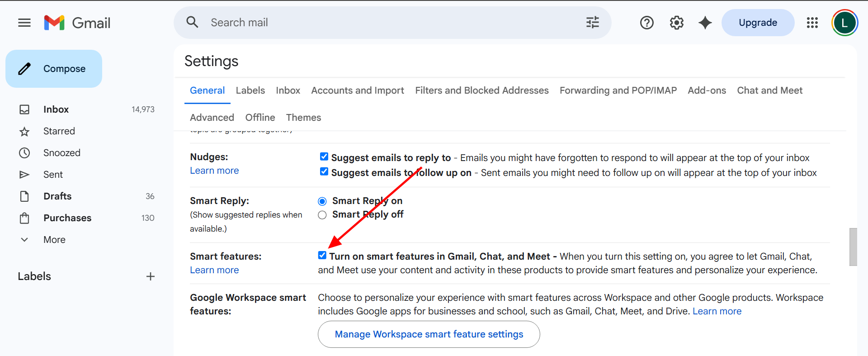Open the Themes settings tab
868x356 pixels.
(303, 118)
